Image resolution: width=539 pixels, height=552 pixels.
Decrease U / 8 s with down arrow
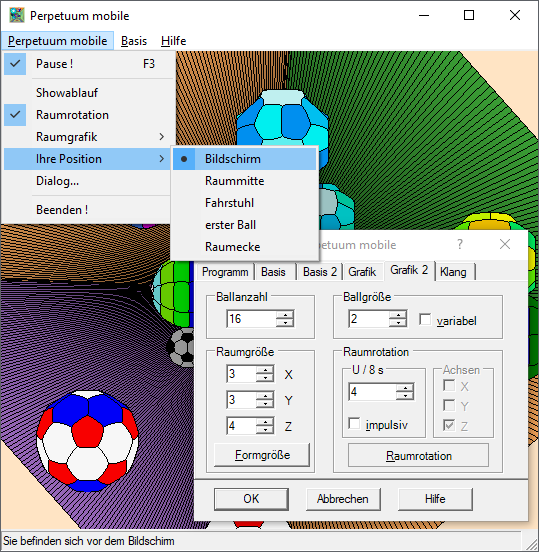pos(405,396)
